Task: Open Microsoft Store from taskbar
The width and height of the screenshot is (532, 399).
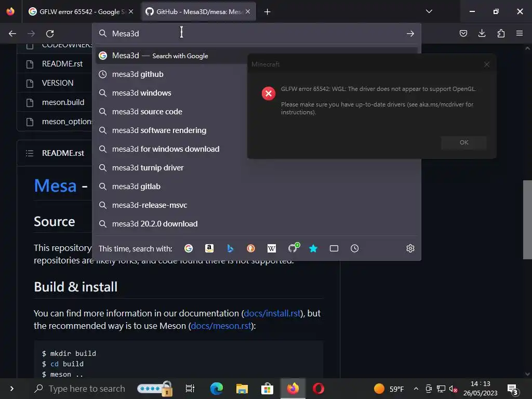Action: click(x=268, y=389)
